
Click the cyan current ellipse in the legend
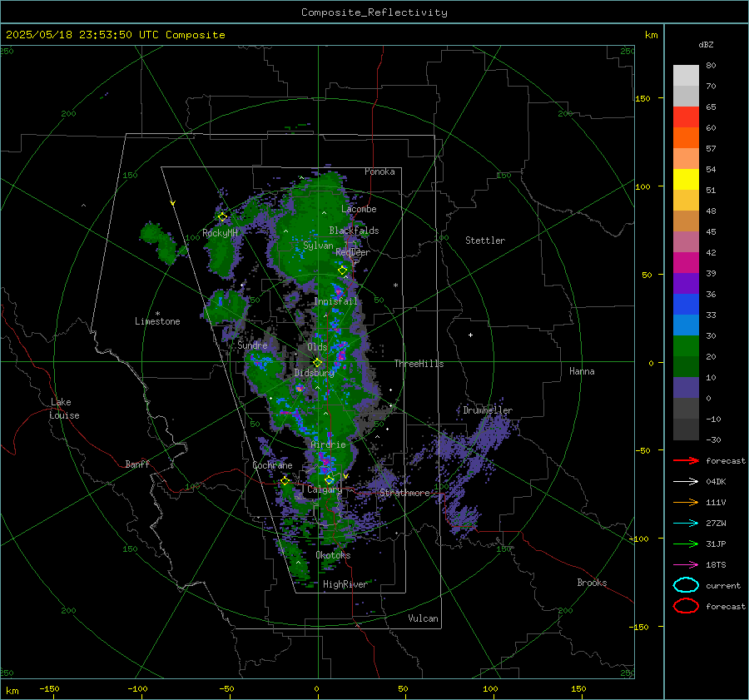[686, 585]
